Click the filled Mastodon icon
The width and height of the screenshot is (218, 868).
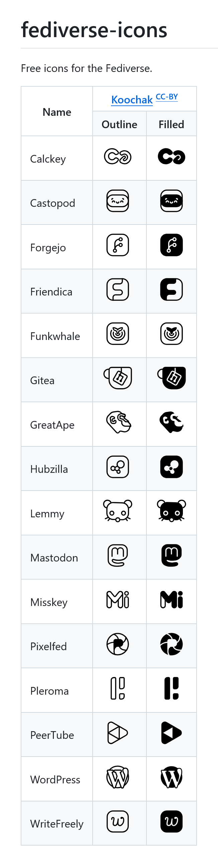point(172,555)
